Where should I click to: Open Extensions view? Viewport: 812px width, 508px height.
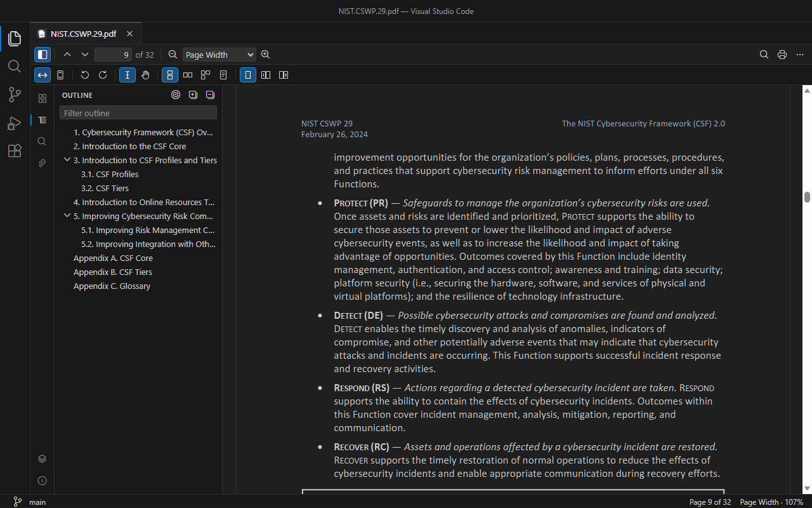pos(15,150)
